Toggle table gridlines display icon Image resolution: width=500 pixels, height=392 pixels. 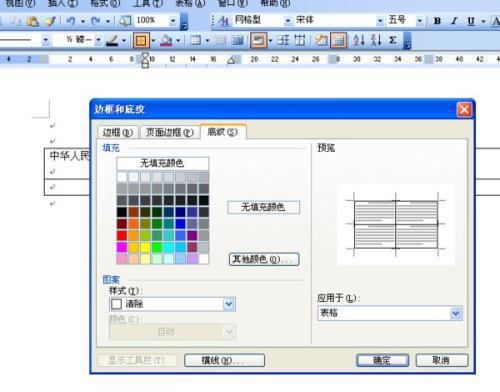(339, 41)
